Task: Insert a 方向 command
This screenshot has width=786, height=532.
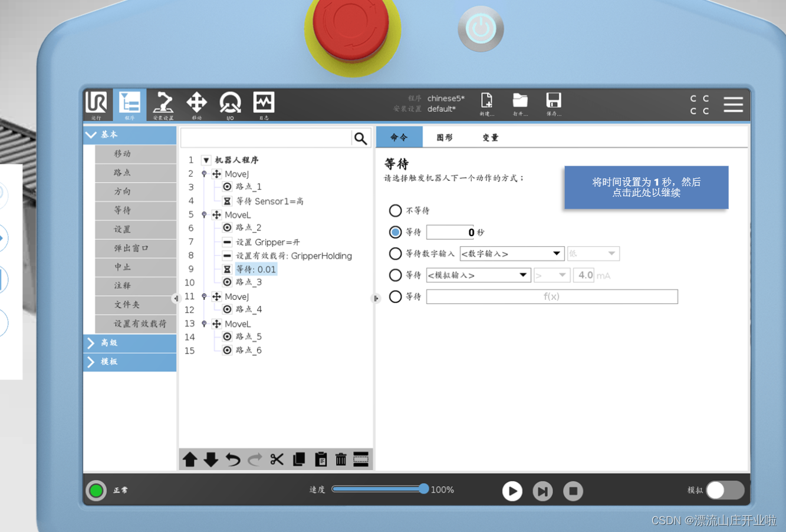Action: 136,191
